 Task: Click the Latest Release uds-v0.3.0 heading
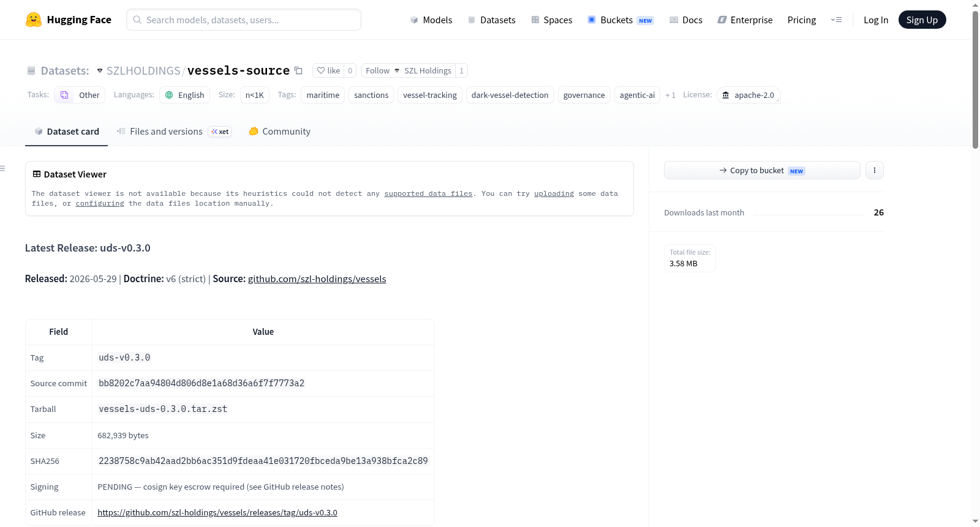pos(88,248)
